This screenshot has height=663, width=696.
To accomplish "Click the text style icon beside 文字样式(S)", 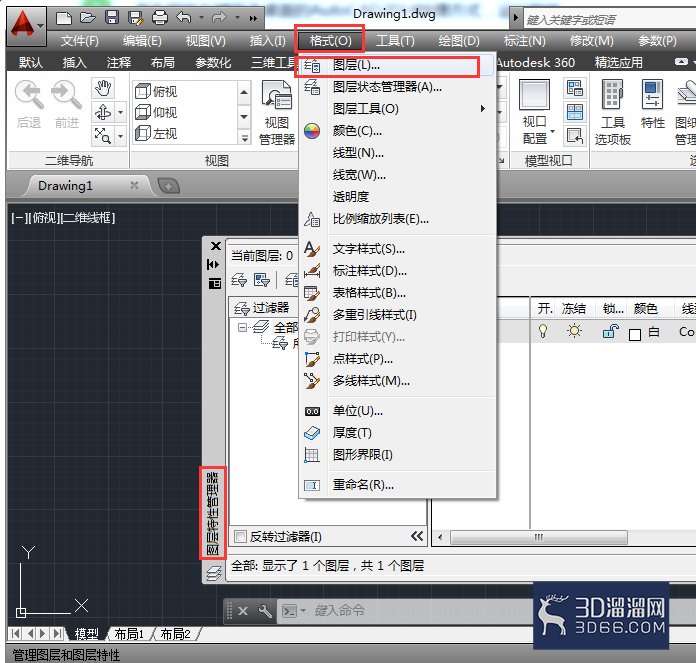I will [312, 249].
